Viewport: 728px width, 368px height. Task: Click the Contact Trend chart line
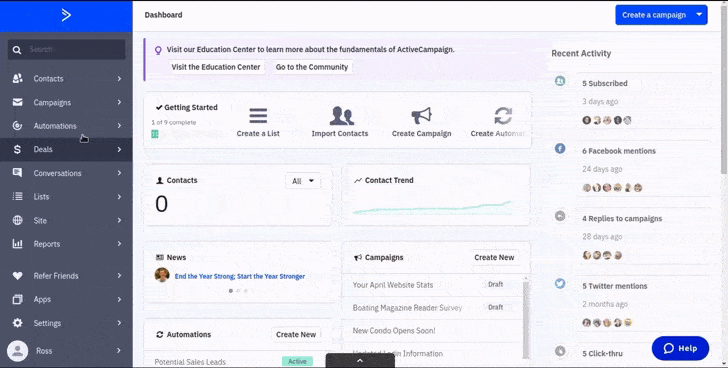pyautogui.click(x=432, y=207)
